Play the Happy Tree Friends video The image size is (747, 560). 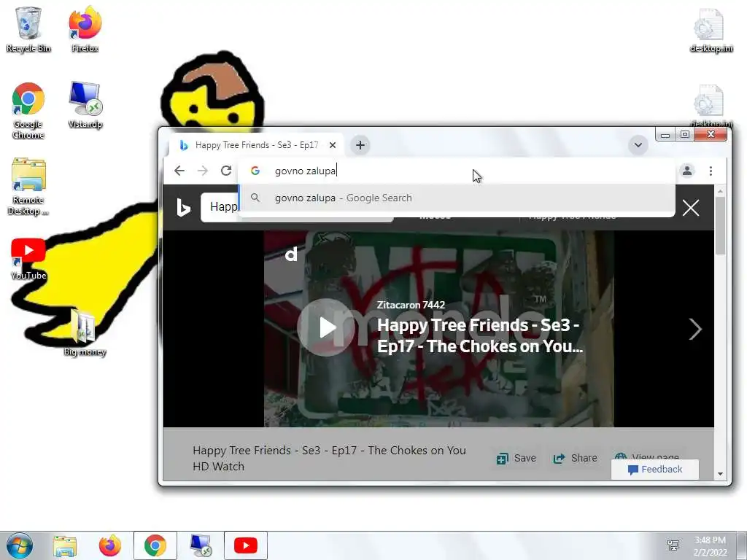pyautogui.click(x=326, y=327)
